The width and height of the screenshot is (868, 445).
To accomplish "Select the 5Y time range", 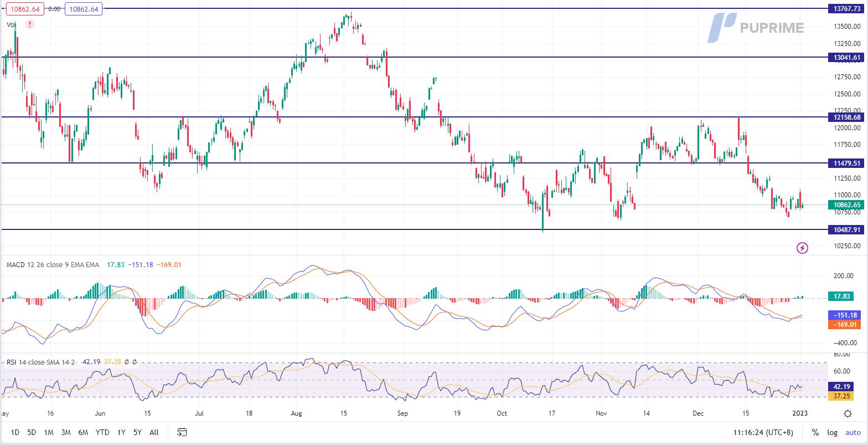I will click(x=137, y=432).
